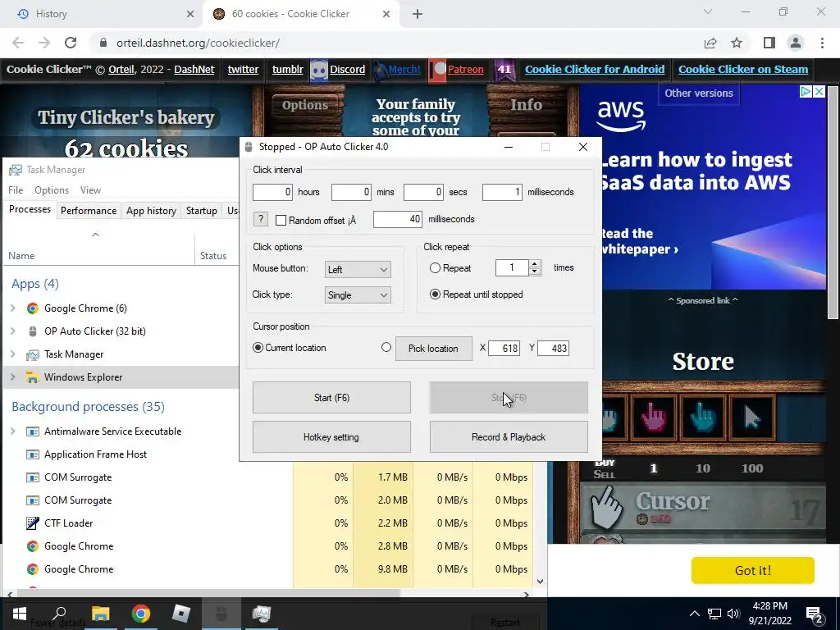Click Chrome back arrow
The width and height of the screenshot is (840, 630).
point(18,43)
